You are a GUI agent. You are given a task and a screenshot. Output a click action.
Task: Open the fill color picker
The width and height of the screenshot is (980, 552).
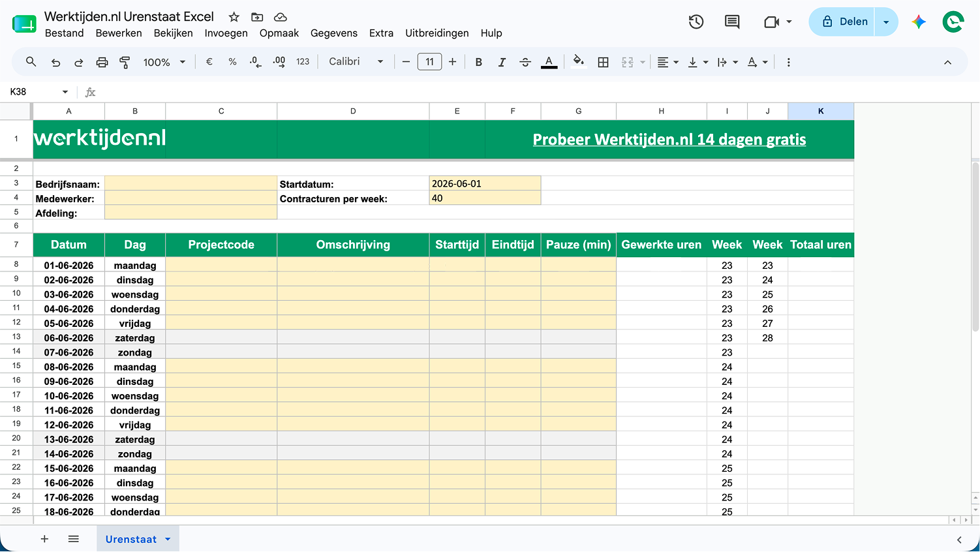[x=578, y=62]
